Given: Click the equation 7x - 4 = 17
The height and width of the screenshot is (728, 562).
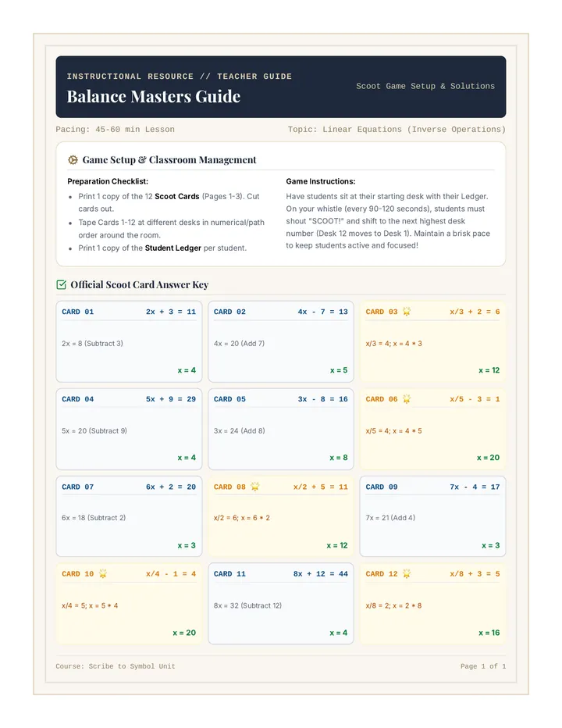Looking at the screenshot, I should pos(475,487).
